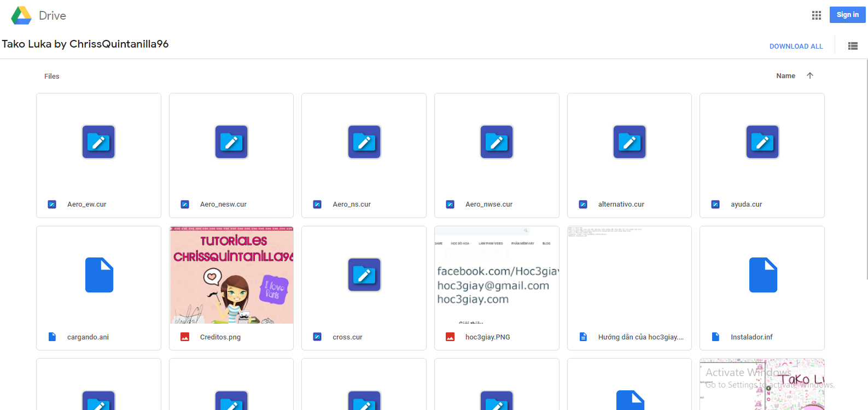868x410 pixels.
Task: Click small type icon beside ayuda.cur
Action: point(715,204)
